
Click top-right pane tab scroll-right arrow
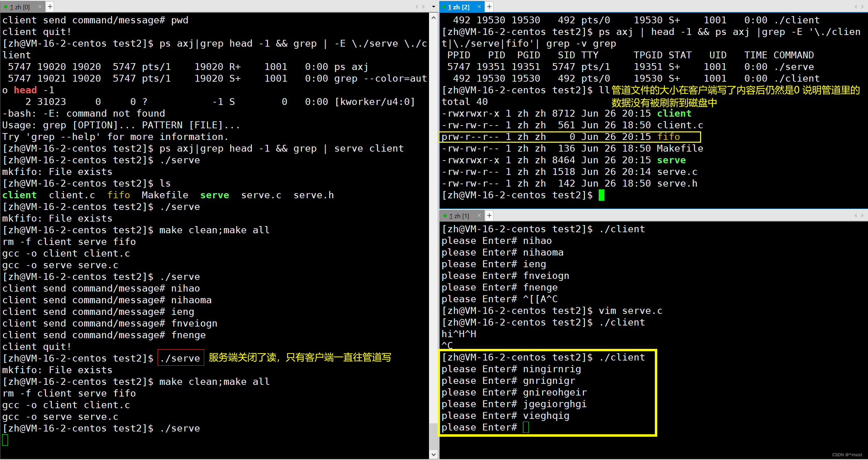[863, 7]
